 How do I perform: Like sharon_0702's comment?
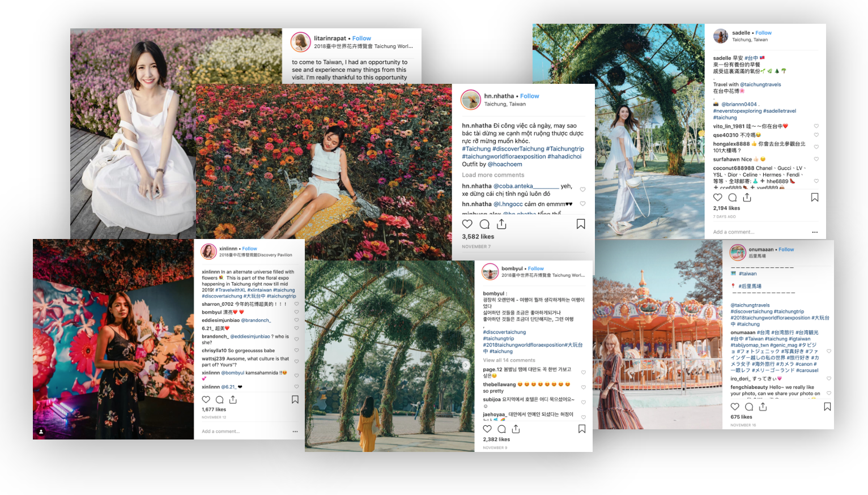(x=296, y=304)
